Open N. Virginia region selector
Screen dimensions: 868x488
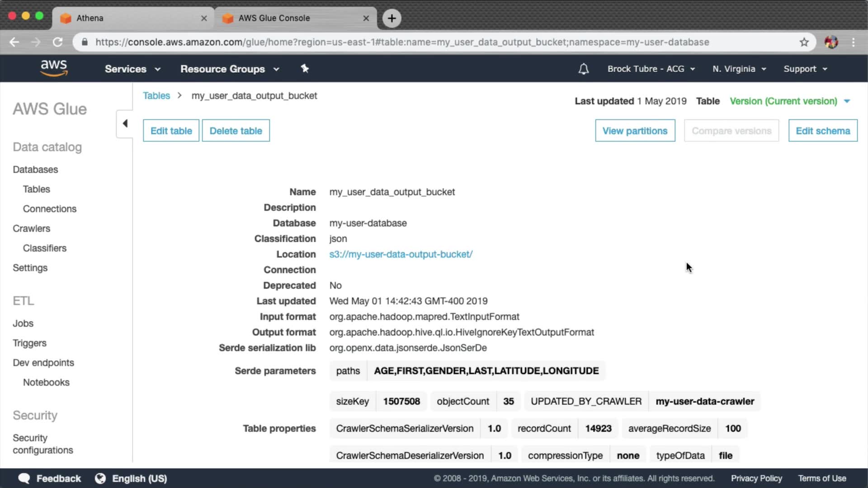click(739, 69)
